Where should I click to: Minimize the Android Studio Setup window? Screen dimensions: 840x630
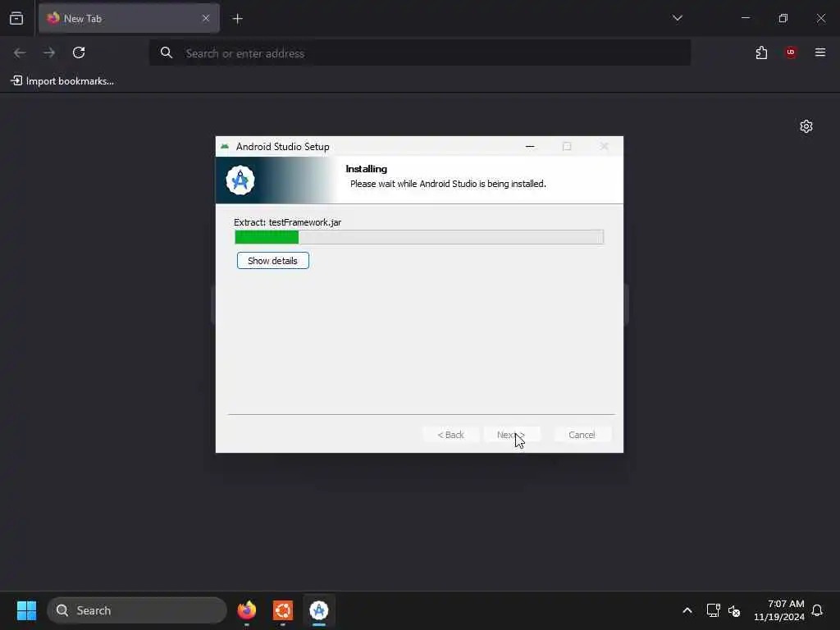pyautogui.click(x=530, y=146)
